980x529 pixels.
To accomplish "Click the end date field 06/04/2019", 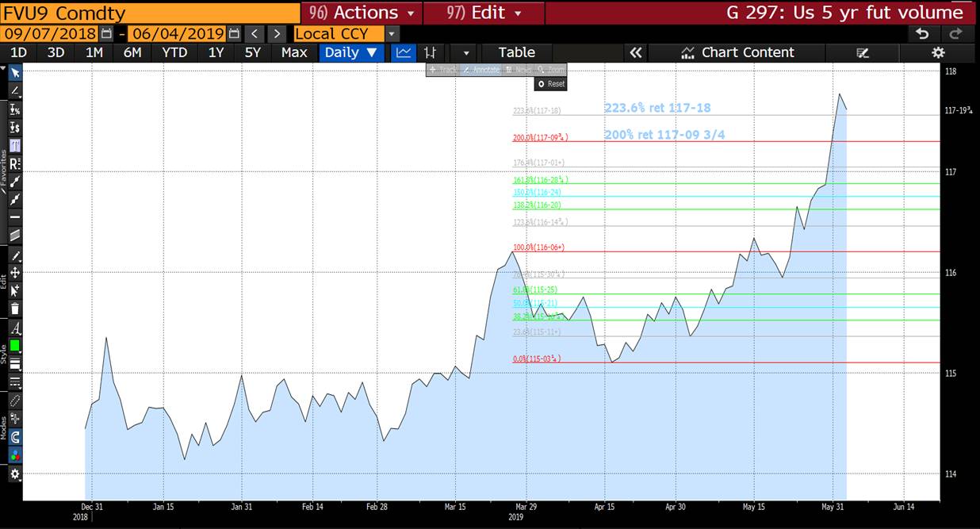I will (177, 34).
